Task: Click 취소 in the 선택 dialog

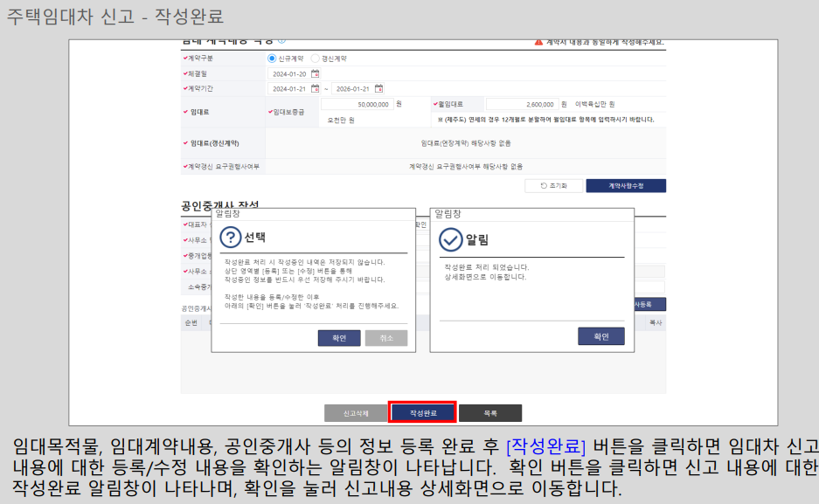Action: click(385, 336)
